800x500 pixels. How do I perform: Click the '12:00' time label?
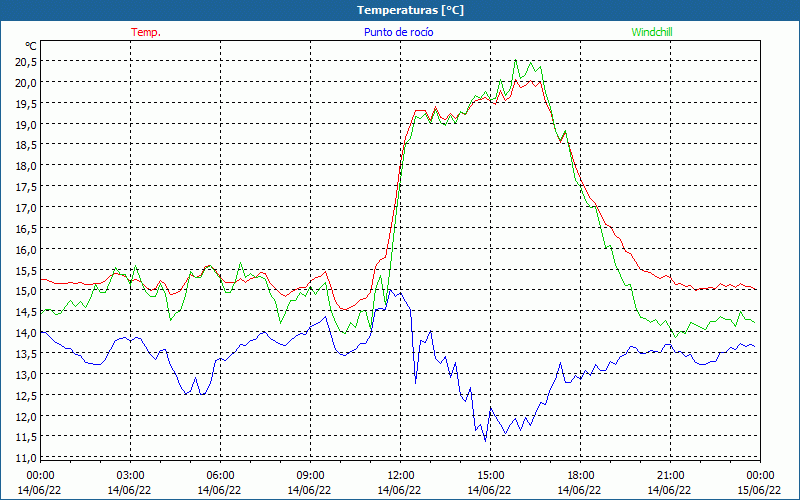[x=401, y=475]
